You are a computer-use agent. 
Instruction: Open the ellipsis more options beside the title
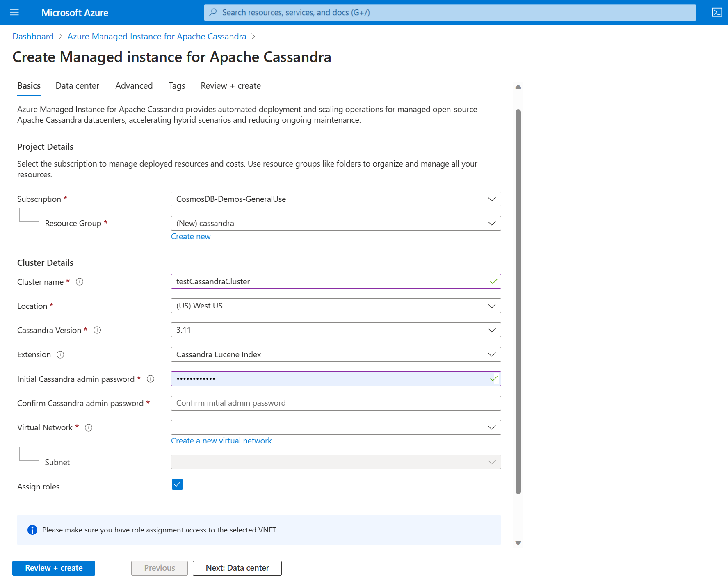tap(351, 57)
